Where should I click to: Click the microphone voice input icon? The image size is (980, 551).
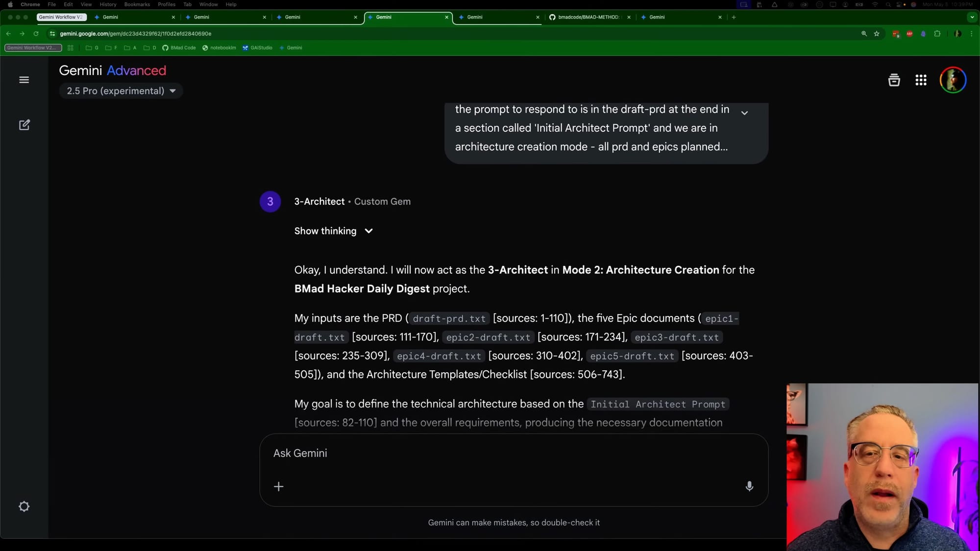point(749,486)
